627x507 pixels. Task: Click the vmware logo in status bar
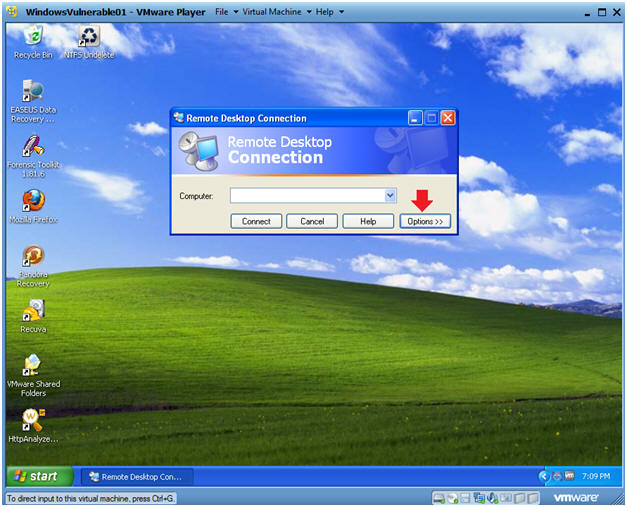click(576, 497)
